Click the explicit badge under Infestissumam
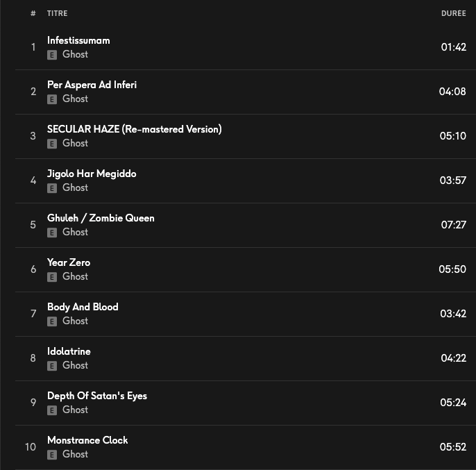 [51, 55]
